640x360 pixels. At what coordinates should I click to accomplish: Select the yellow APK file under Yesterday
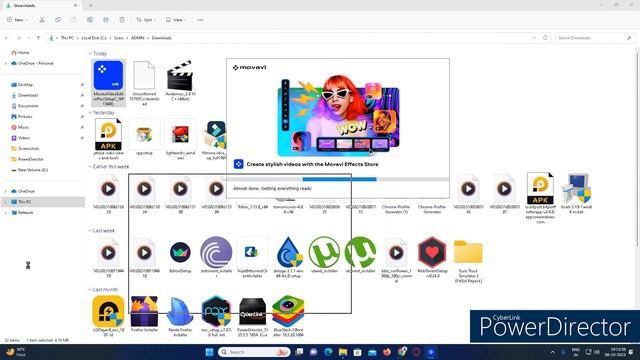tap(108, 139)
